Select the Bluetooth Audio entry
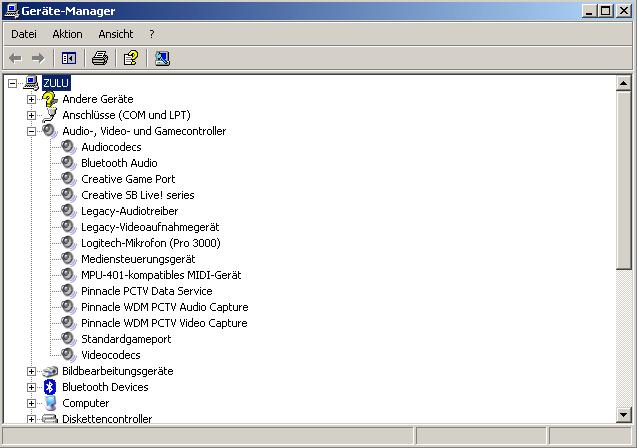The height and width of the screenshot is (448, 637). coord(119,163)
